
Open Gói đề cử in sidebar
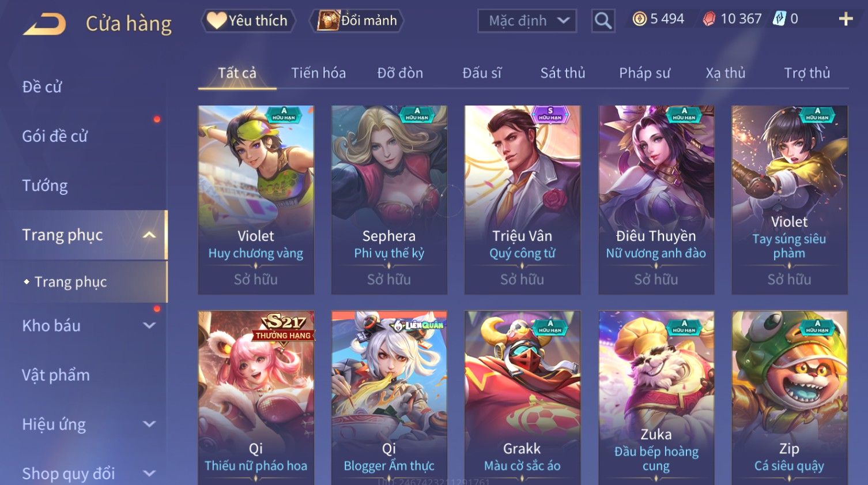pos(55,136)
